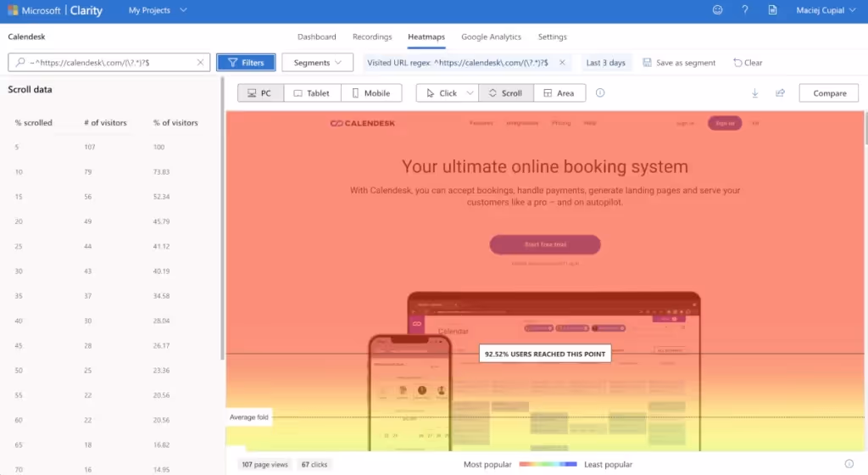Click the # of visitors column header
This screenshot has height=475, width=868.
click(105, 122)
